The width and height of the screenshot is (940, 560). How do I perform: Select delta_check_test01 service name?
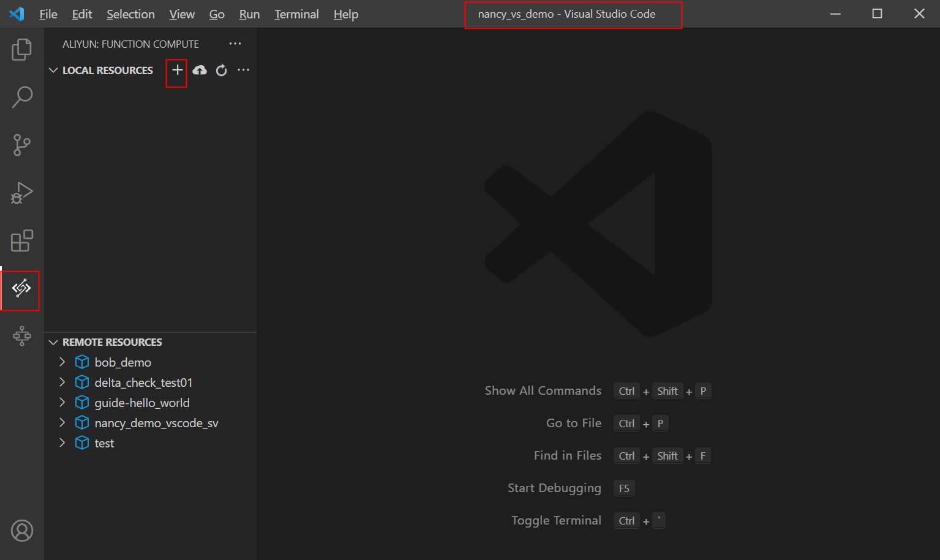pos(143,383)
